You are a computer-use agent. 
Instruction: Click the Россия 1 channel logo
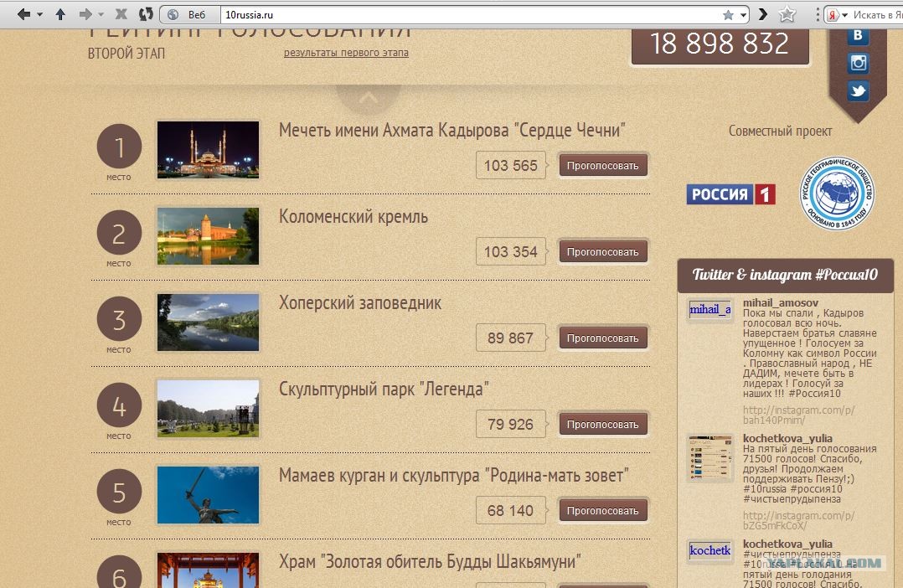tap(730, 194)
